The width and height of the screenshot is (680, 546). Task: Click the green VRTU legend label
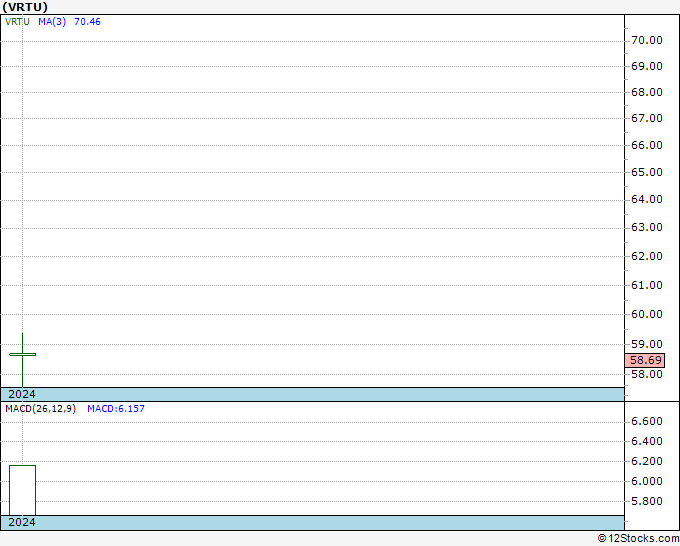pos(17,22)
